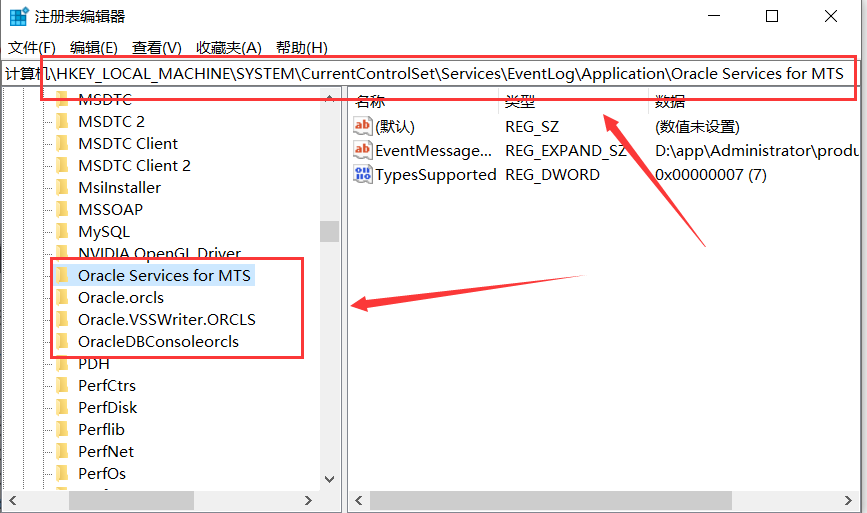The width and height of the screenshot is (867, 513).
Task: Click the tree pane scroll down arrow
Action: pyautogui.click(x=330, y=479)
